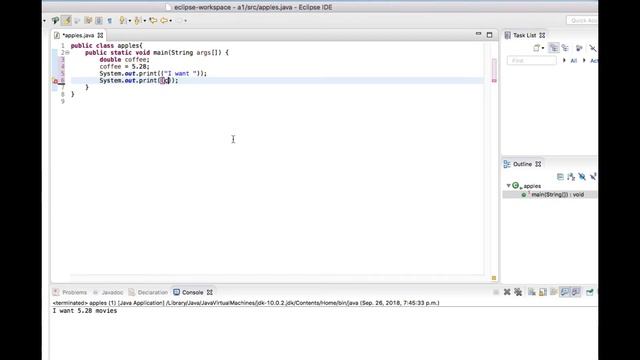The image size is (640, 360).
Task: Click the Previous Annotation icon
Action: tap(138, 20)
